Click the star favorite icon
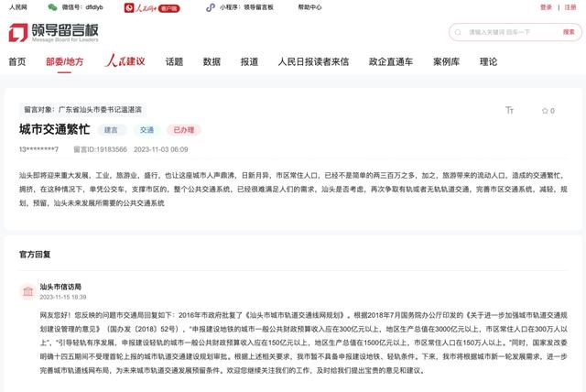Viewport: 586px width, 392px height. 545,111
